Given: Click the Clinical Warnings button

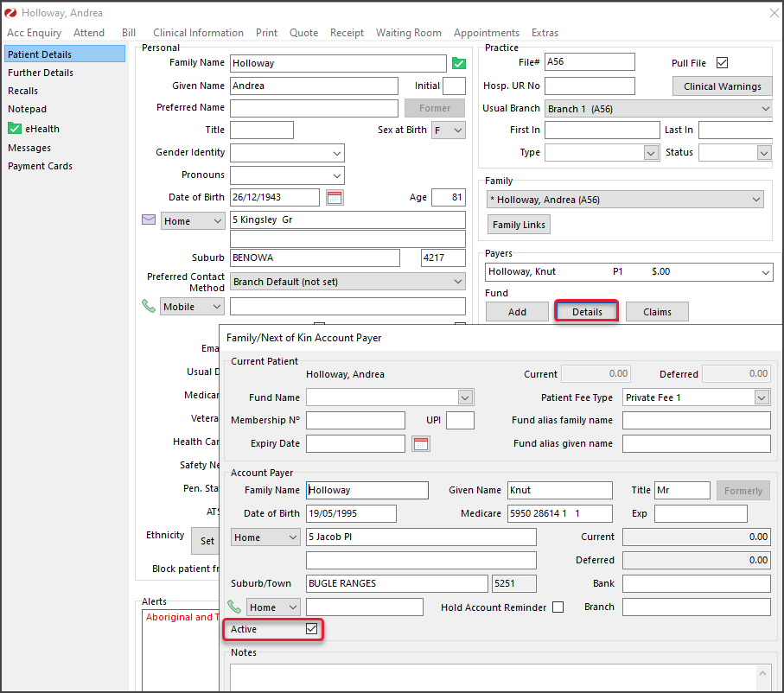Looking at the screenshot, I should 722,86.
